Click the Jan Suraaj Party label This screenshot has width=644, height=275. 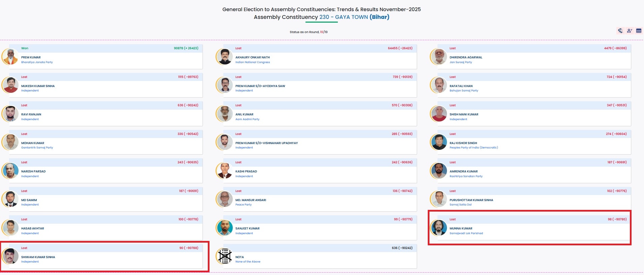[x=460, y=62]
